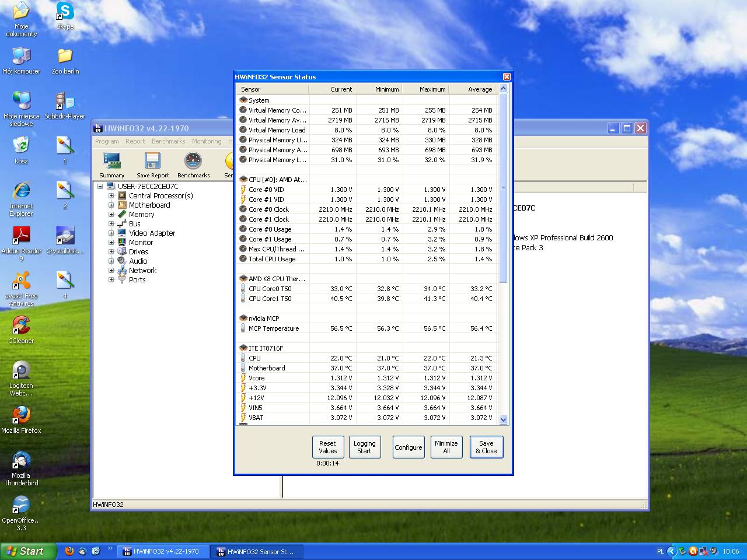Click the PL language indicator in taskbar
The image size is (747, 560).
(x=661, y=551)
